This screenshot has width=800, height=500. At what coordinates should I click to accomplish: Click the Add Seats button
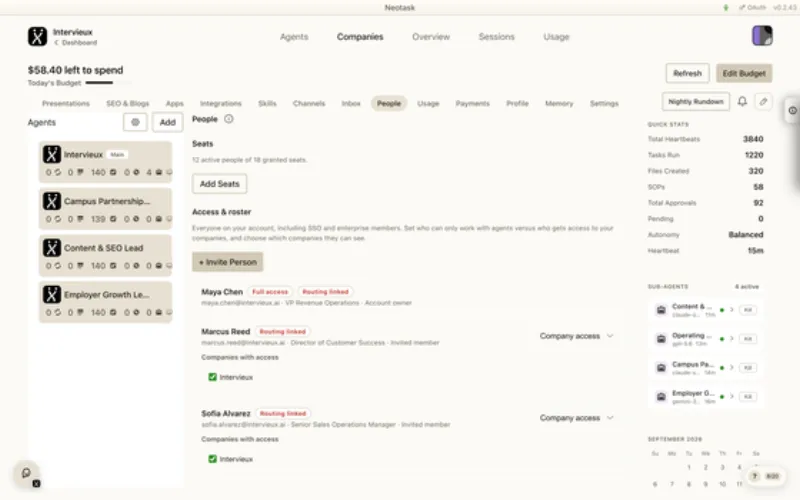(219, 184)
